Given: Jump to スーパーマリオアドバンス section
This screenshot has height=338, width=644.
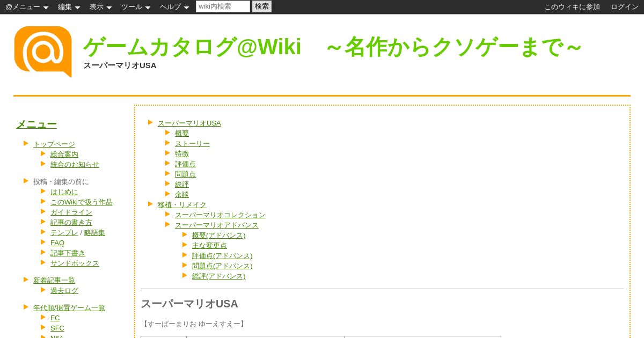Looking at the screenshot, I should coord(217,225).
